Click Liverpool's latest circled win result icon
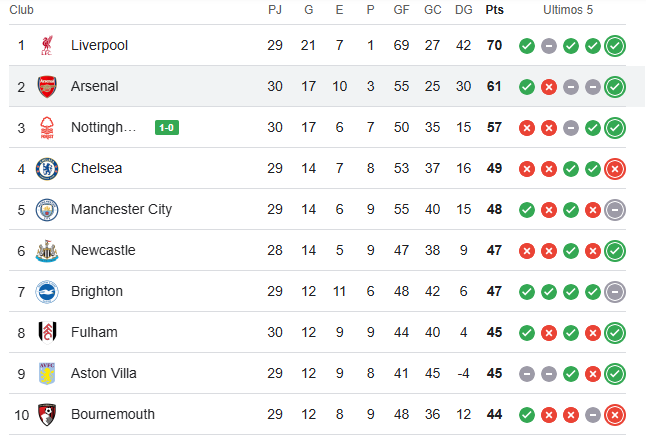 click(x=615, y=45)
